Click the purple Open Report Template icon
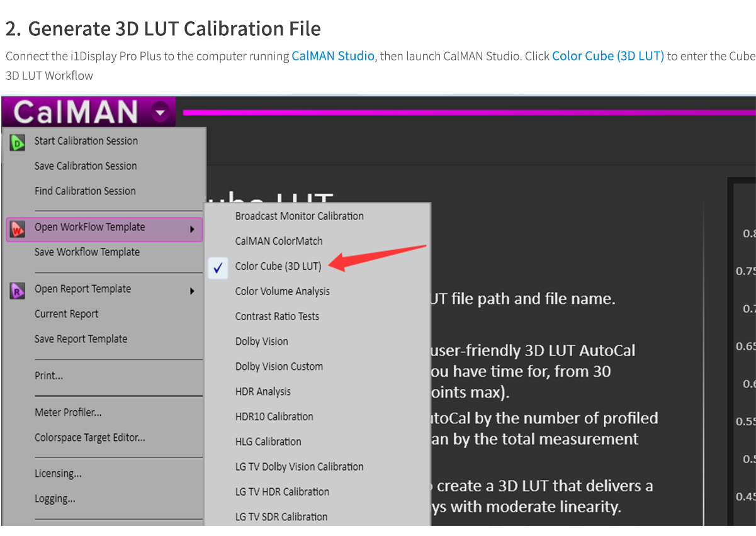756x536 pixels. (x=17, y=291)
